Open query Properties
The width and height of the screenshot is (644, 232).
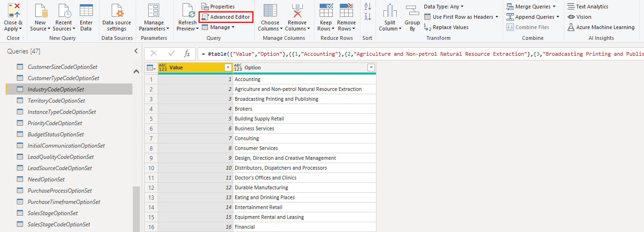[x=218, y=7]
